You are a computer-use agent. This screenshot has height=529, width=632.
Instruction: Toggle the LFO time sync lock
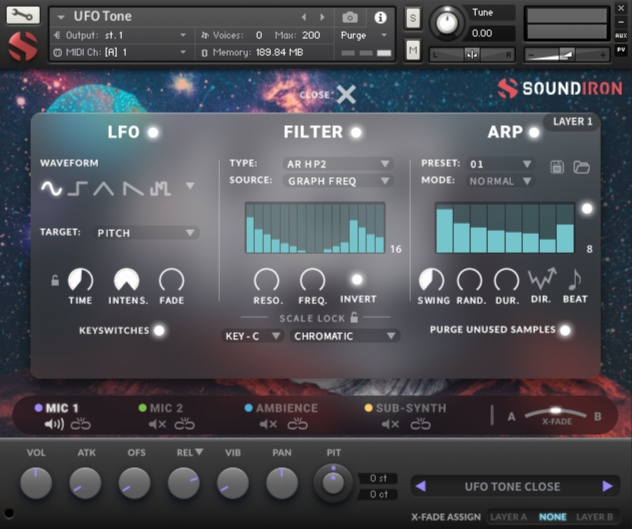[x=55, y=280]
